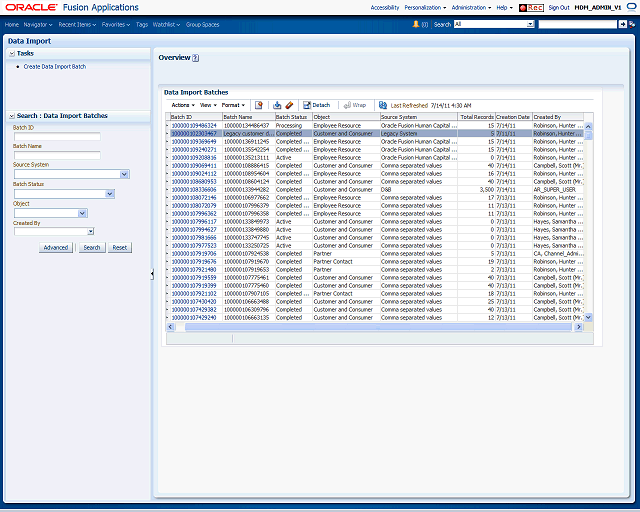Viewport: 640px width, 512px height.
Task: Click the Source System column header
Action: click(419, 117)
